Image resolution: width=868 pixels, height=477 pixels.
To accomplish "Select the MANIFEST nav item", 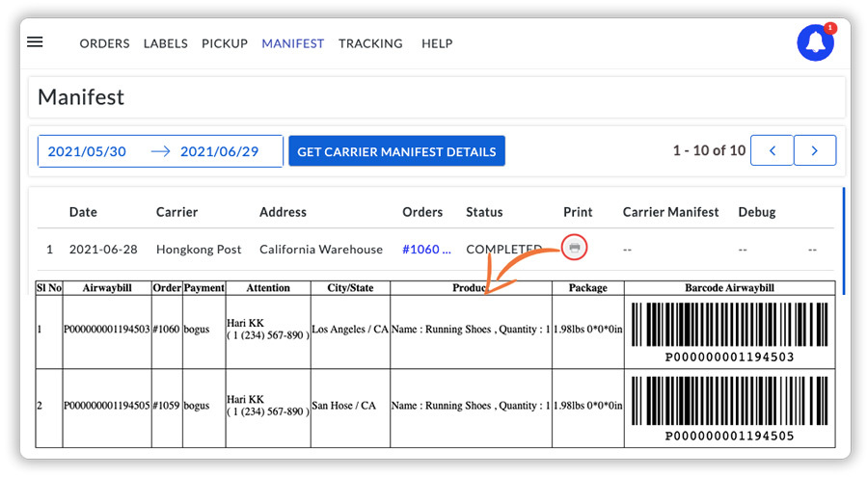I will pos(293,43).
